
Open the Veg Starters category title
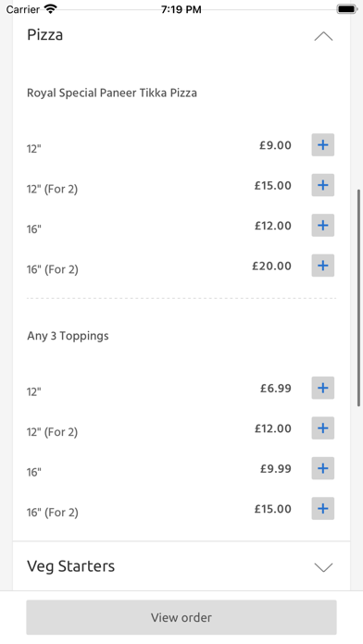click(x=70, y=566)
